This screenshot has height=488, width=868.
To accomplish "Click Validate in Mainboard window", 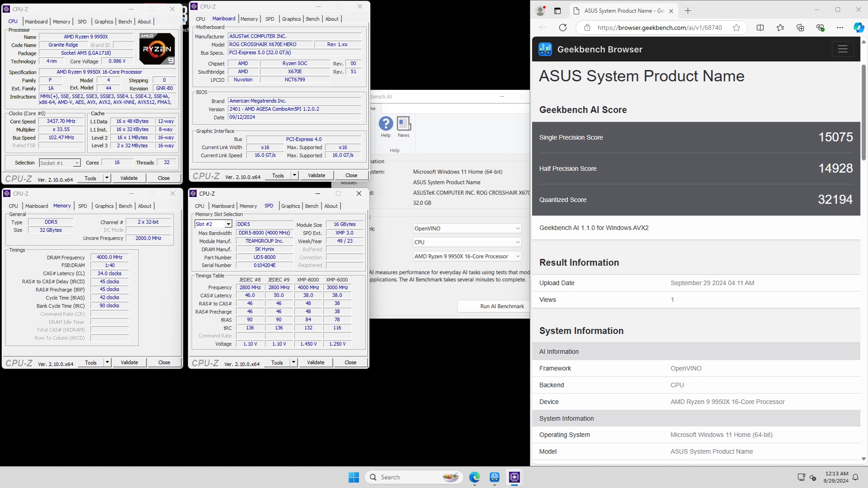I will point(316,175).
